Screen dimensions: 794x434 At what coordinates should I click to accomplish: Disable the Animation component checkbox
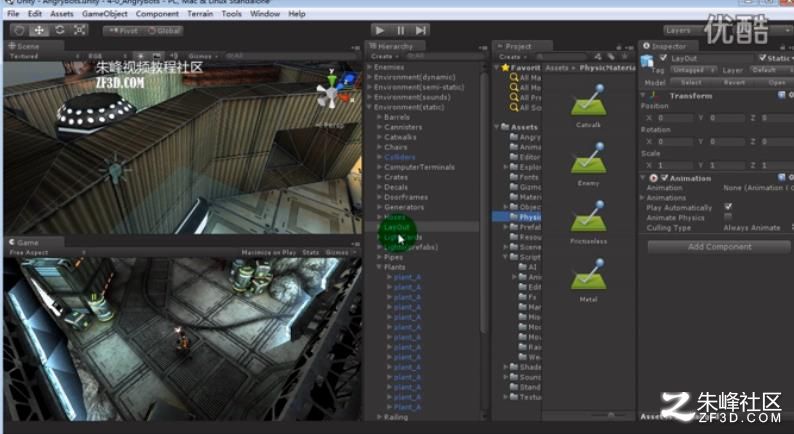tap(664, 178)
